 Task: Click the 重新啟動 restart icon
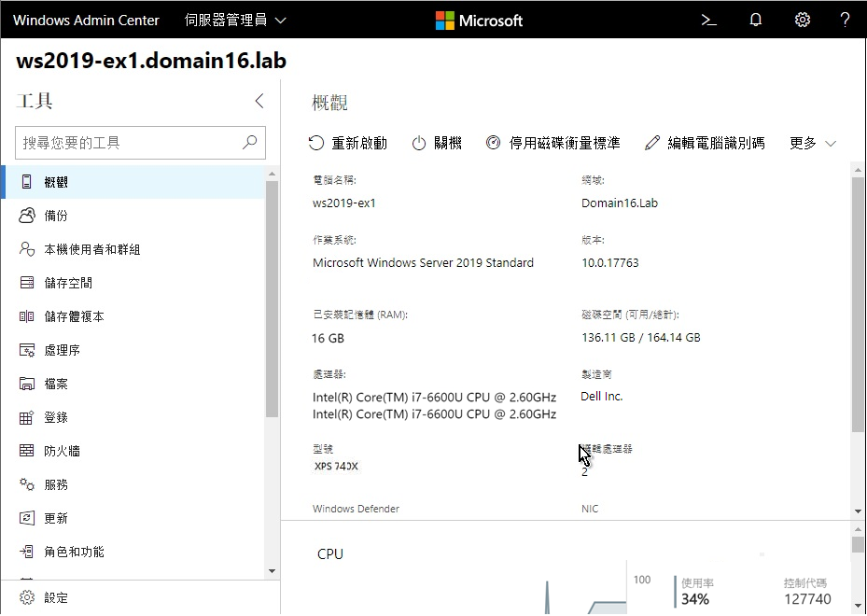click(315, 143)
